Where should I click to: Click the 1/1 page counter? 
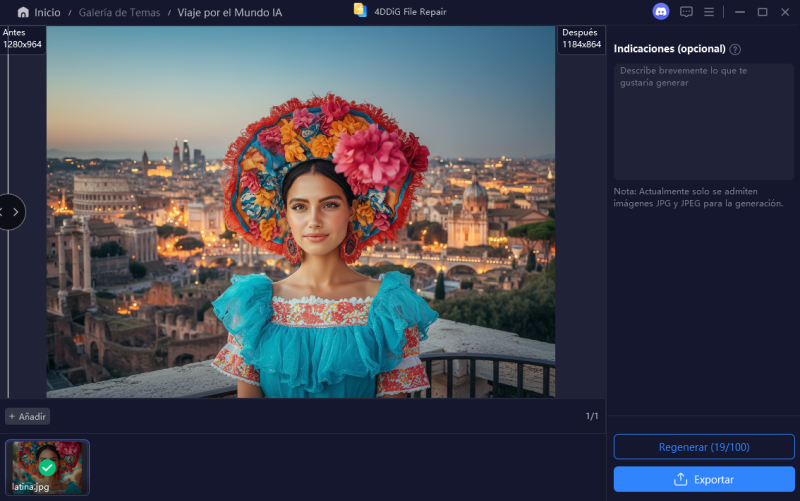coord(592,416)
